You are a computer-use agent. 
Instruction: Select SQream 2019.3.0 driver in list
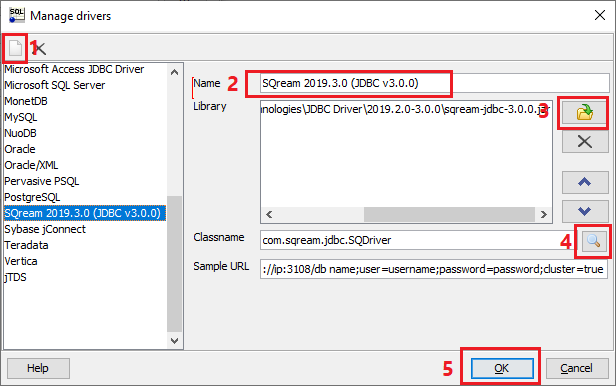(85, 213)
